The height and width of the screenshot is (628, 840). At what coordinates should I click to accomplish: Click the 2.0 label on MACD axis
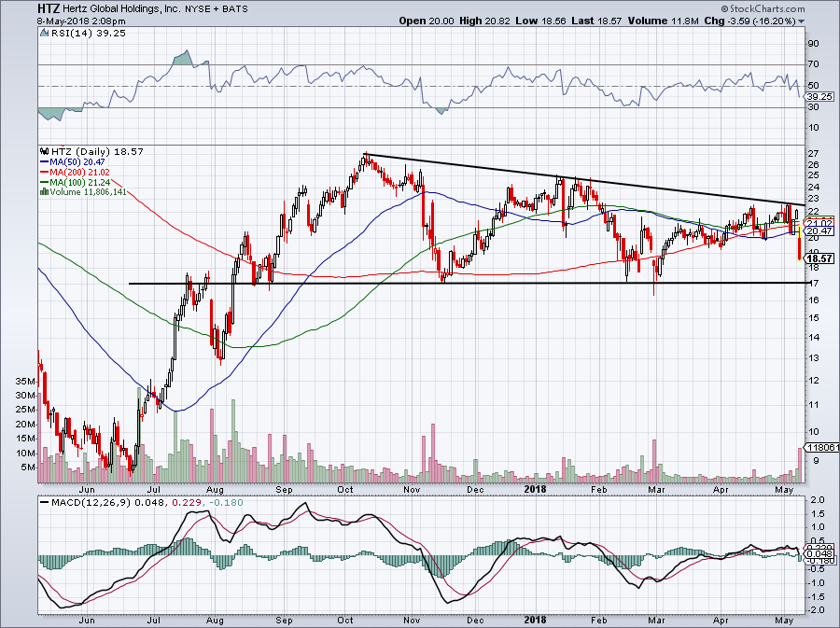click(x=818, y=500)
